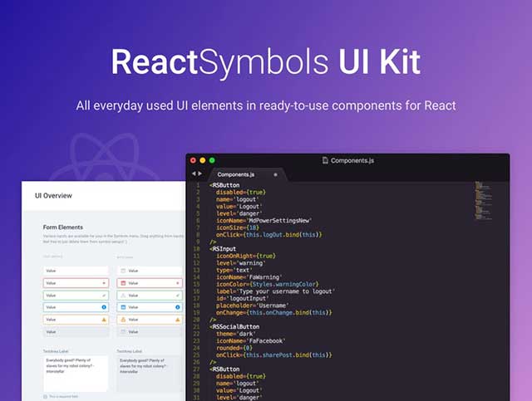Image resolution: width=532 pixels, height=401 pixels.
Task: Click the unsaved dot on Components.js tab
Action: [x=275, y=174]
